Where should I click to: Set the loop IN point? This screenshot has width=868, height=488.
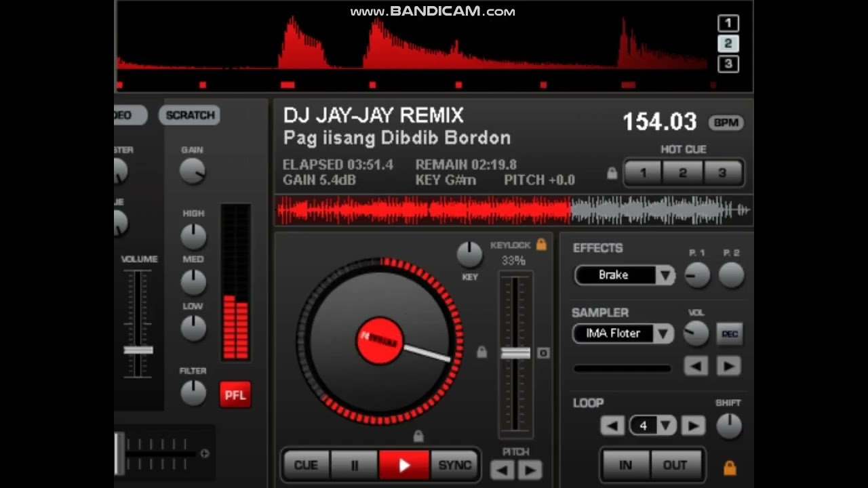[625, 465]
